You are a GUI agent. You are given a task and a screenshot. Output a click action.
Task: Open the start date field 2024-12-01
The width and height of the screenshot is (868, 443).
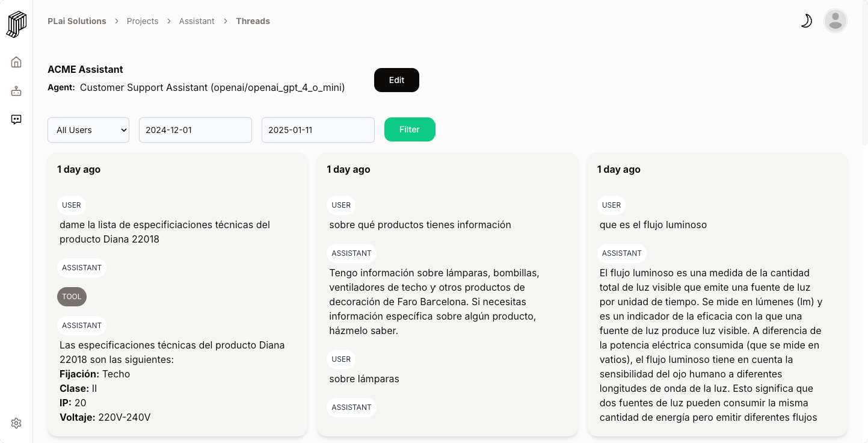pos(195,129)
